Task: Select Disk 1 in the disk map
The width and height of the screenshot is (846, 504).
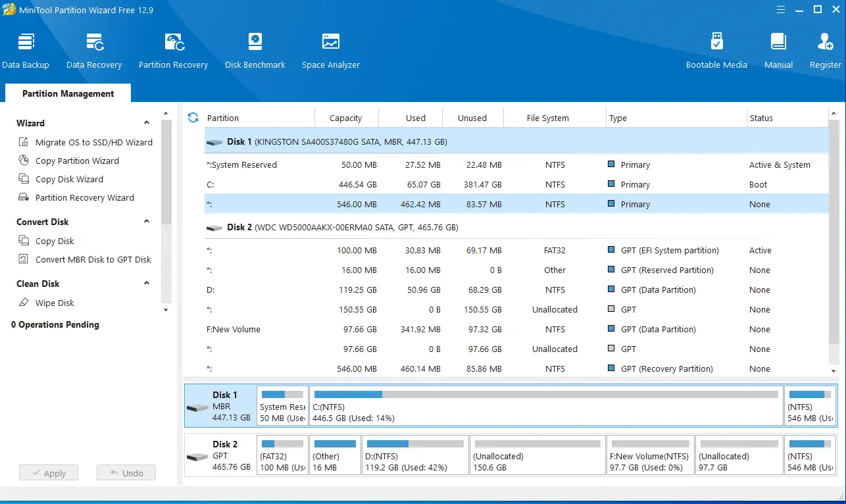Action: (220, 406)
